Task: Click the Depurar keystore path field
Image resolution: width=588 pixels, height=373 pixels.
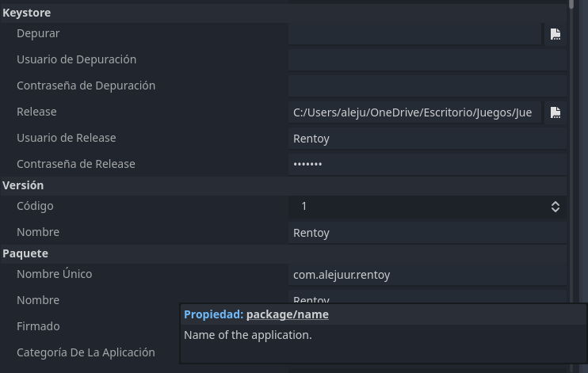Action: point(414,34)
